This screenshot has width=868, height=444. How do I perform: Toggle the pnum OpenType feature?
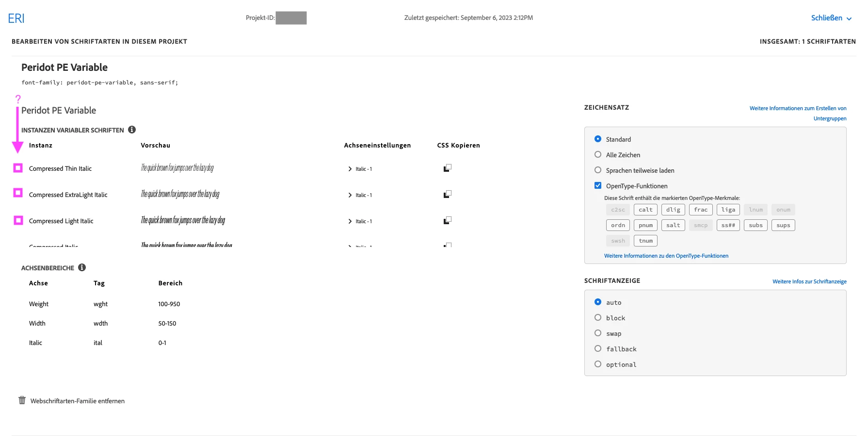[645, 225]
